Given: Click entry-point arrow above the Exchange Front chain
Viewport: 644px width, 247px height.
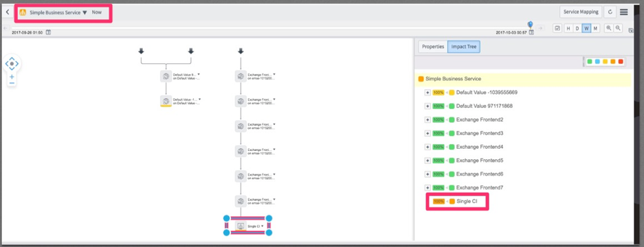Looking at the screenshot, I should (x=241, y=51).
